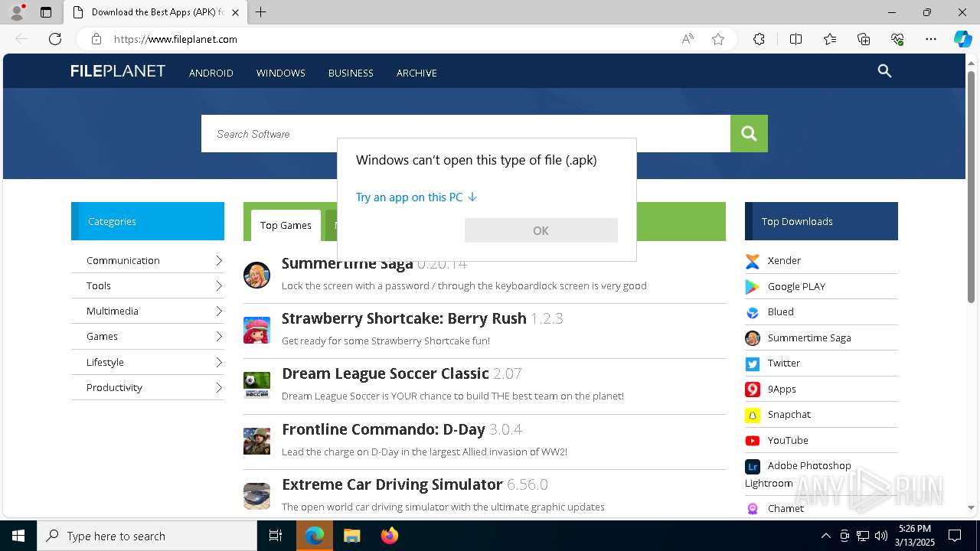
Task: Open the browser profile icon
Action: (x=17, y=12)
